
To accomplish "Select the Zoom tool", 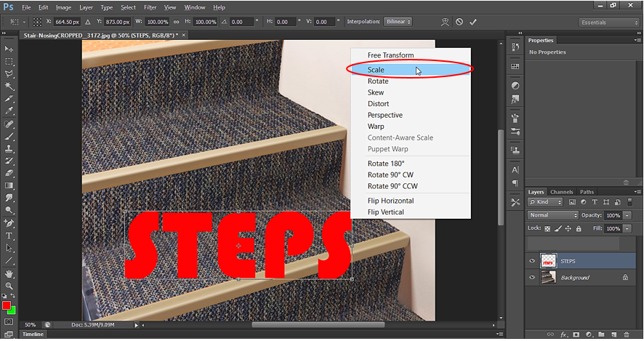I will tap(9, 286).
